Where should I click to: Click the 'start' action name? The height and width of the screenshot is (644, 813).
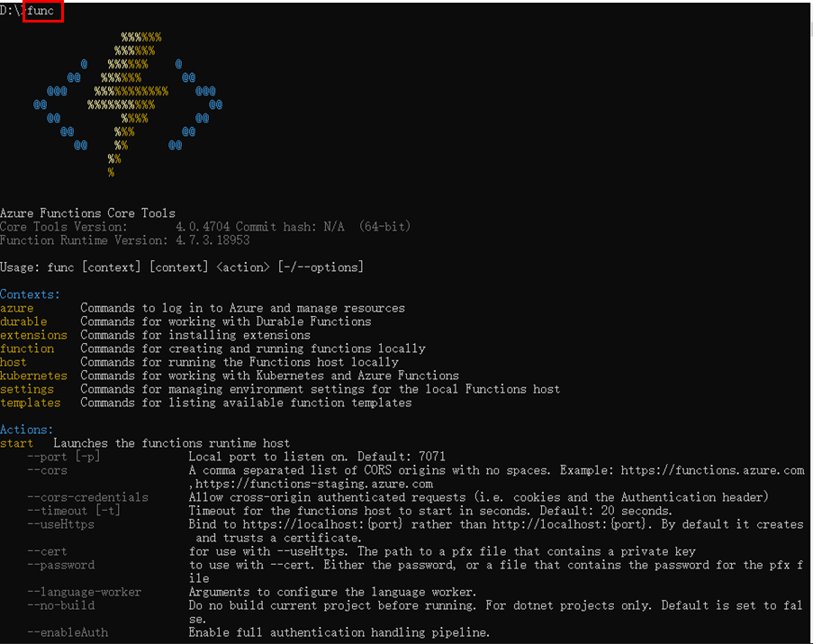[x=16, y=443]
